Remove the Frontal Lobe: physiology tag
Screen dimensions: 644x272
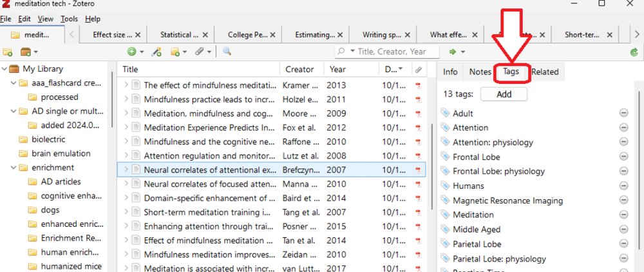tap(623, 171)
